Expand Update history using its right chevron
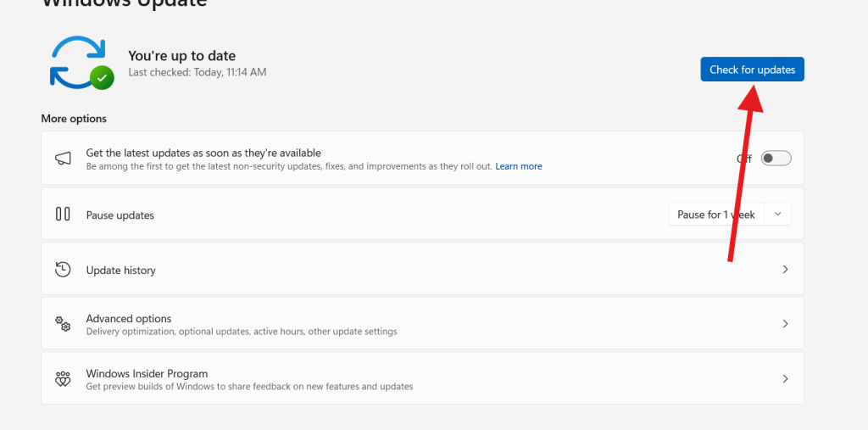Screen dimensions: 868x430 click(x=785, y=270)
